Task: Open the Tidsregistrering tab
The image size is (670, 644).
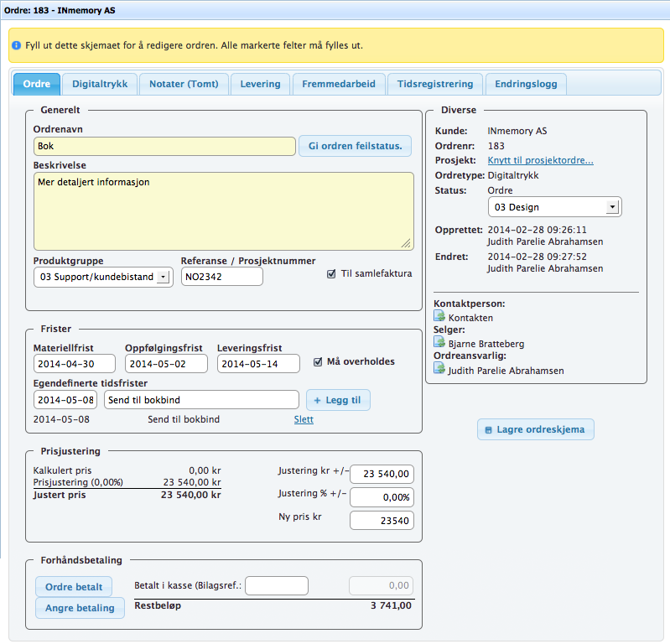Action: click(436, 84)
